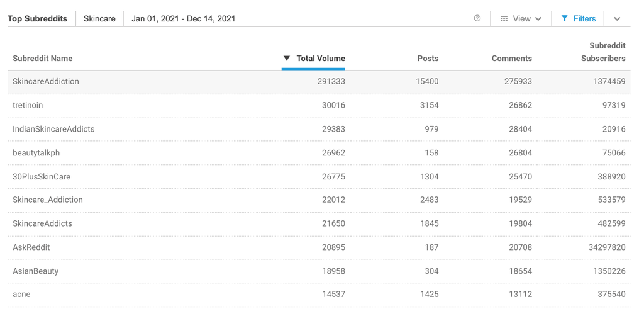
Task: Expand the chevron next to Filters
Action: 617,19
